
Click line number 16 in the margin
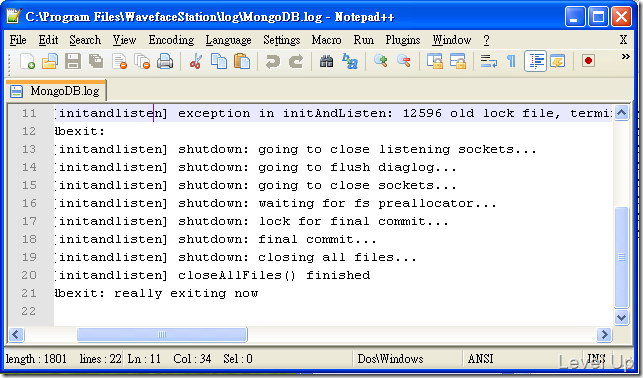click(x=29, y=203)
